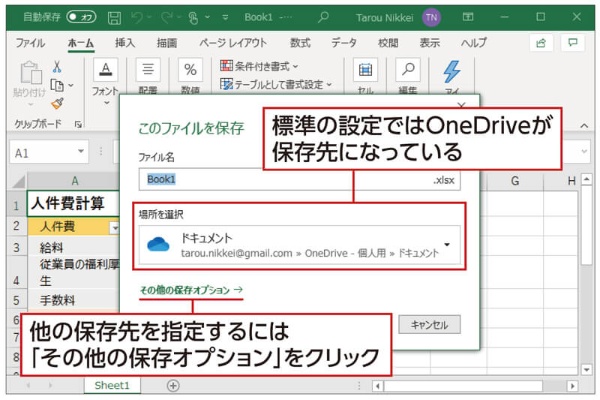Viewport: 600px width, 400px height.
Task: Select the 給料 cell
Action: click(73, 247)
